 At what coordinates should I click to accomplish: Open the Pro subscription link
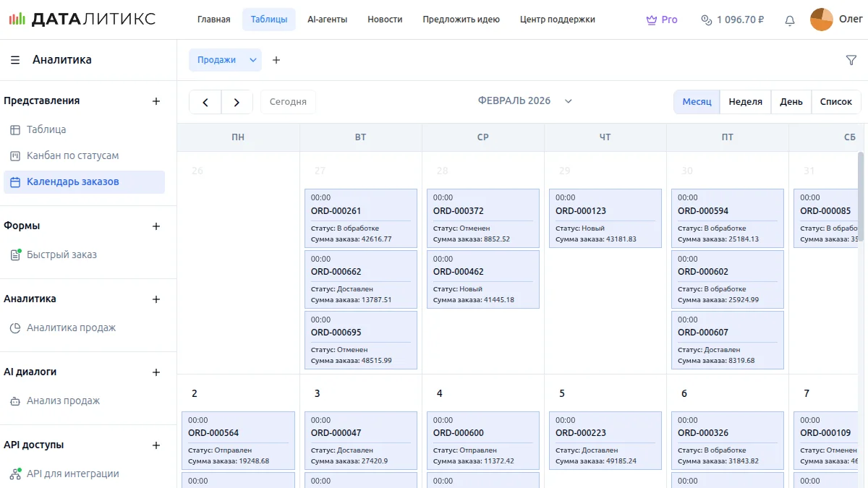tap(662, 20)
